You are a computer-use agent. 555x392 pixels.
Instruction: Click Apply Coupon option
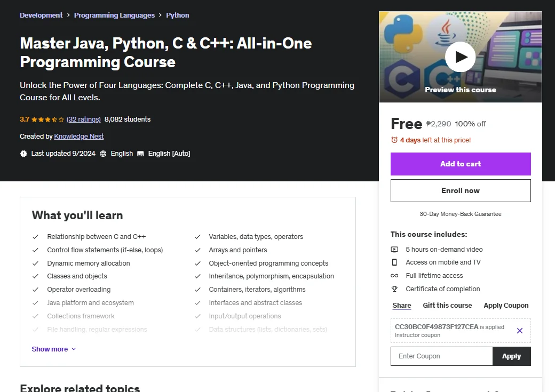(x=506, y=305)
